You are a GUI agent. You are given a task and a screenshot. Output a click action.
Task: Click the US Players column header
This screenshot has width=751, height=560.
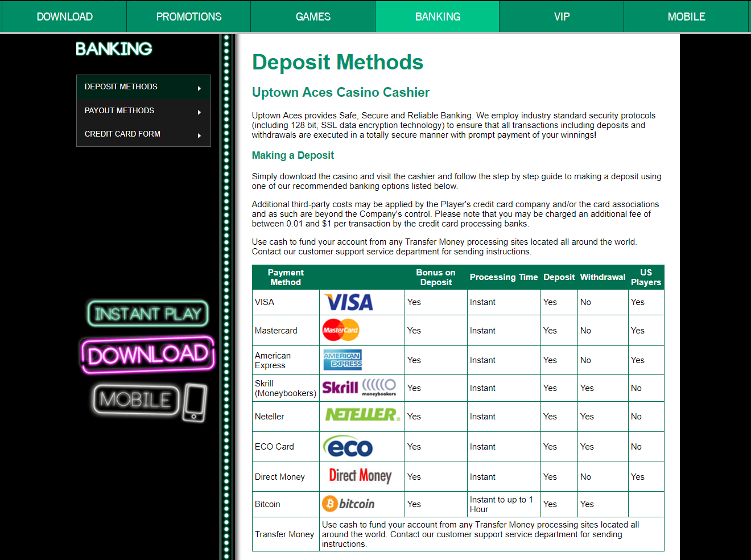pos(646,277)
